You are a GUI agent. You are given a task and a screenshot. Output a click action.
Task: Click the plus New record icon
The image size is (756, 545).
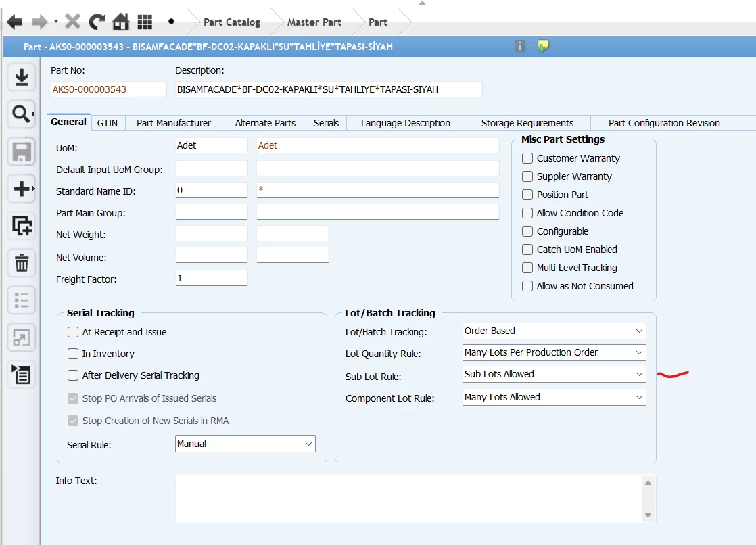click(21, 189)
